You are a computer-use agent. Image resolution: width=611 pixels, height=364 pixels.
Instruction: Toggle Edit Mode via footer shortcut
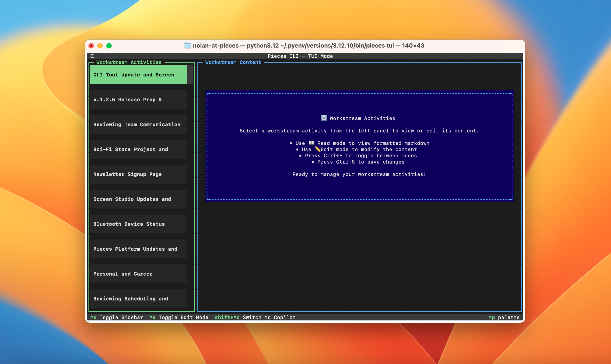tap(179, 317)
